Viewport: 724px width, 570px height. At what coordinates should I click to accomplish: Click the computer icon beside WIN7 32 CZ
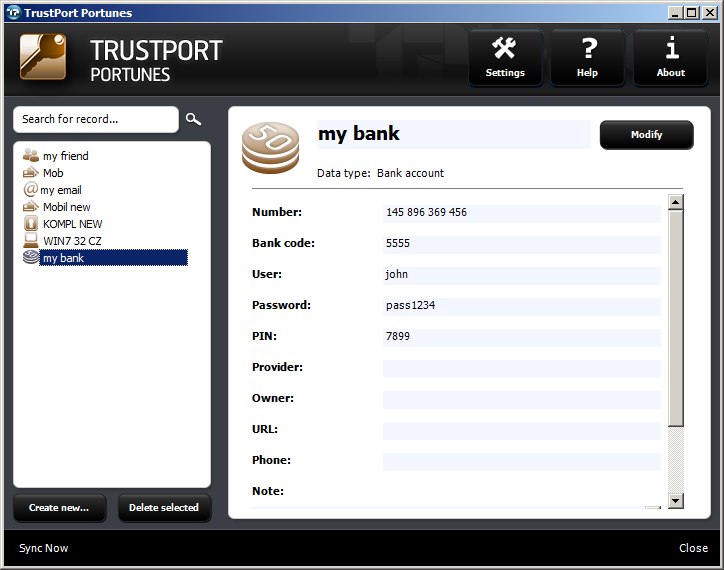tap(30, 240)
